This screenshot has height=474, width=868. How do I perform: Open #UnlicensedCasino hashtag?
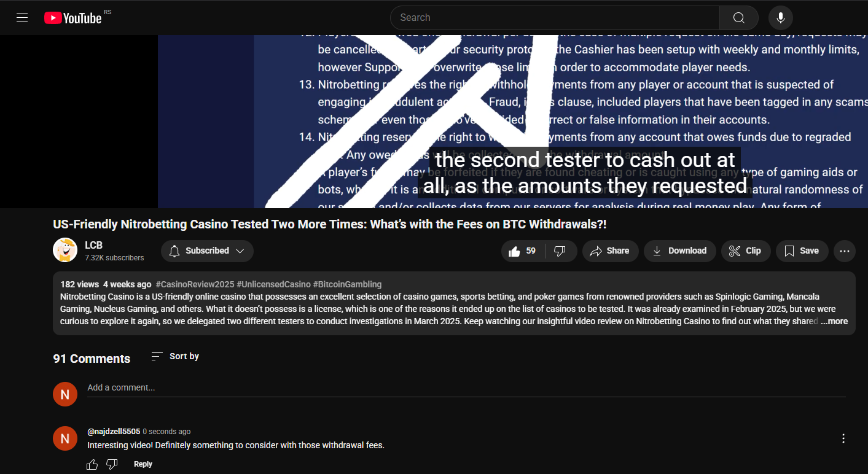click(x=273, y=284)
